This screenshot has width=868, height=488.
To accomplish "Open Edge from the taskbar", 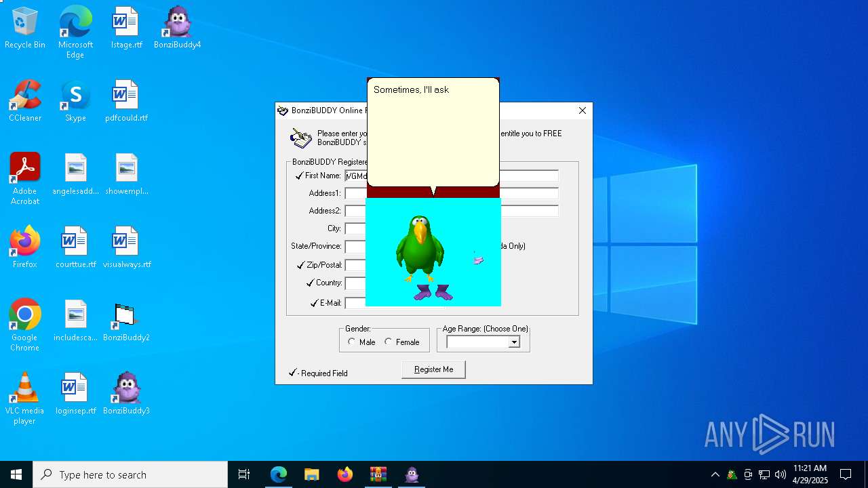I will point(279,474).
